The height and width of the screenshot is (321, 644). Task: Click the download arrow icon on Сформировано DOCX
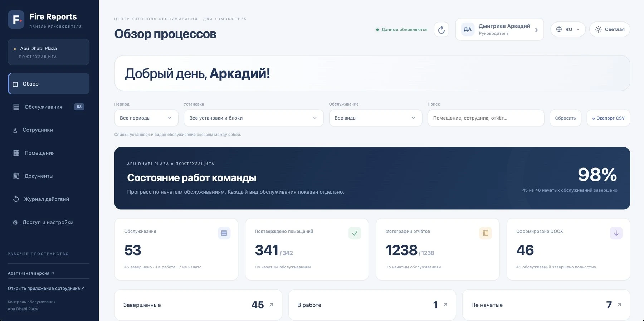click(x=616, y=233)
